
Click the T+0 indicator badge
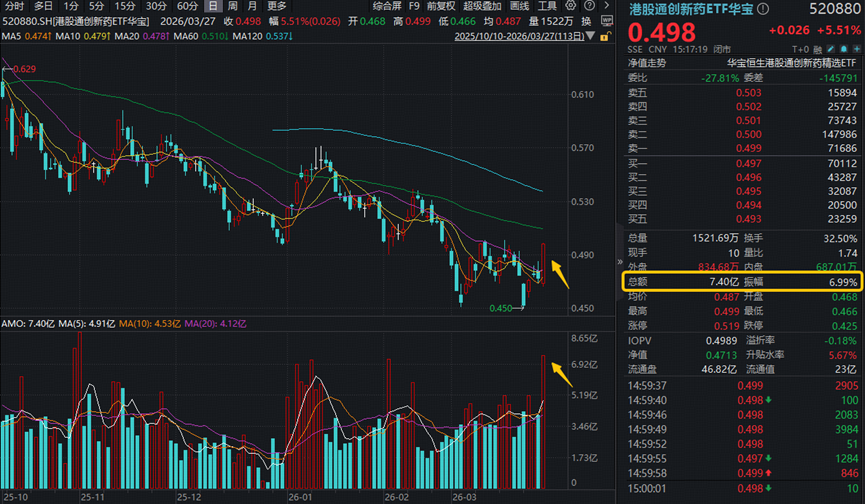tap(801, 48)
